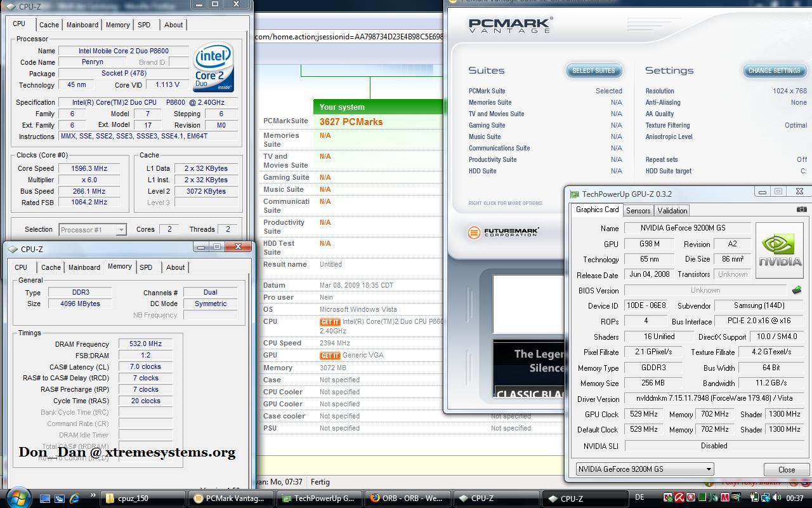The height and width of the screenshot is (508, 812).
Task: Click CHANGE SETTINGS button in PCMark Vantage
Action: click(775, 70)
